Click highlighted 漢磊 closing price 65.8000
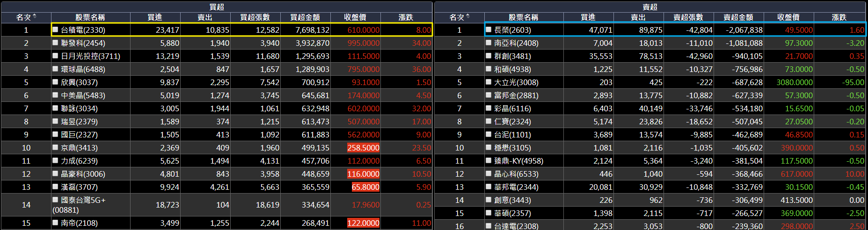This screenshot has width=868, height=230. [x=365, y=187]
